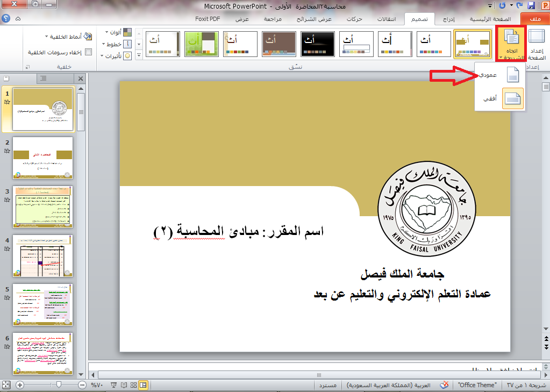Click animation star icon beside slide 3
Screen dimensions: 550x392
tap(7, 200)
